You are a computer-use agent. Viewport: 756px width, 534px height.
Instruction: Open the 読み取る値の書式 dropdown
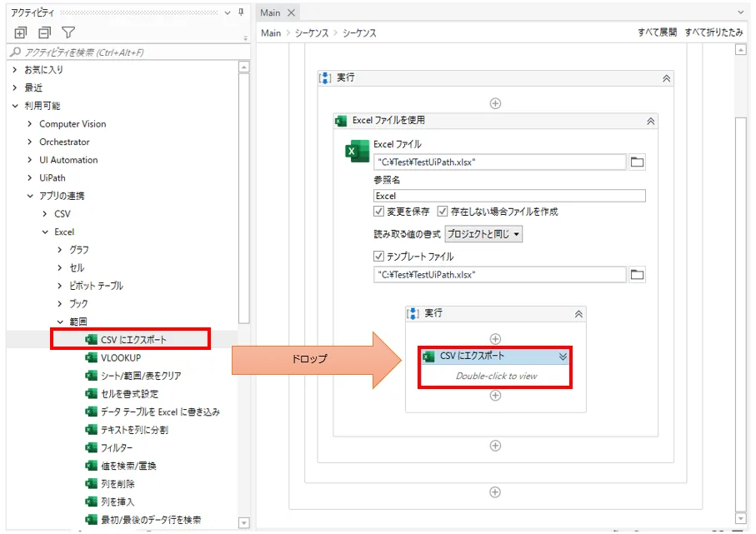483,234
